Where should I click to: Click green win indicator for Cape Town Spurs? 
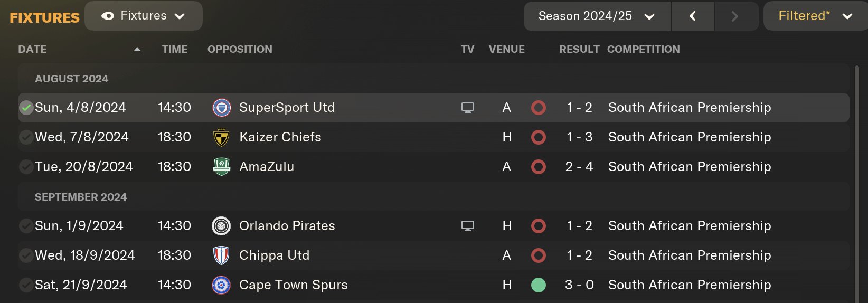point(538,285)
